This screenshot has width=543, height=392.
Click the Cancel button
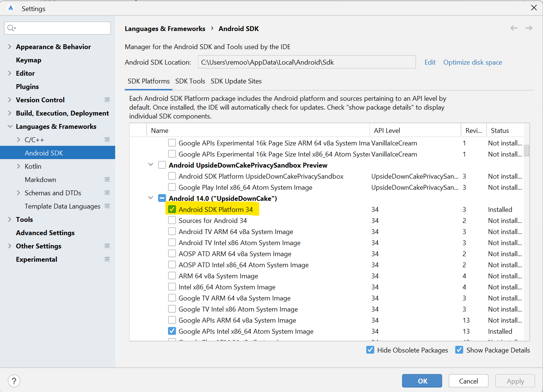[x=468, y=381]
